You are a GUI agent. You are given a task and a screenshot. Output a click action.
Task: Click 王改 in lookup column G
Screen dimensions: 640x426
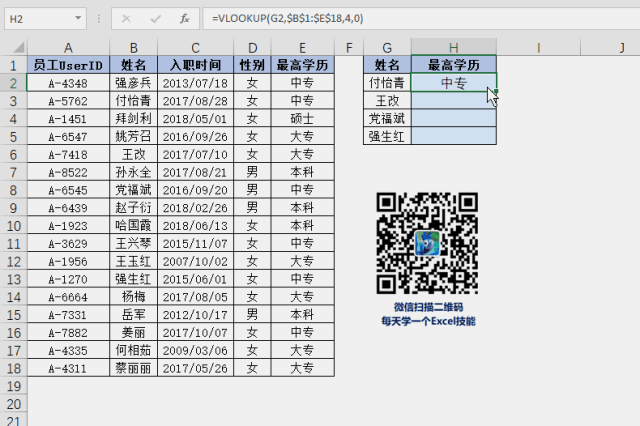tap(387, 101)
